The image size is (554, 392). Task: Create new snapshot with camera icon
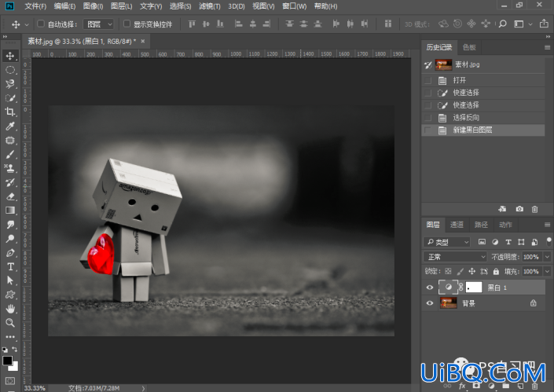519,209
